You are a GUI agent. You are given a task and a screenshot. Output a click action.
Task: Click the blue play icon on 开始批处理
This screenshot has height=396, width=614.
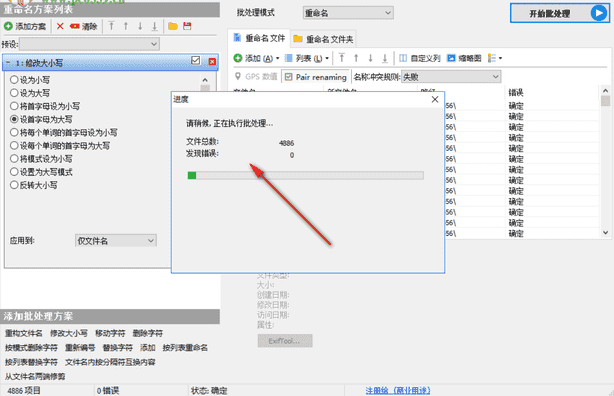coord(598,13)
